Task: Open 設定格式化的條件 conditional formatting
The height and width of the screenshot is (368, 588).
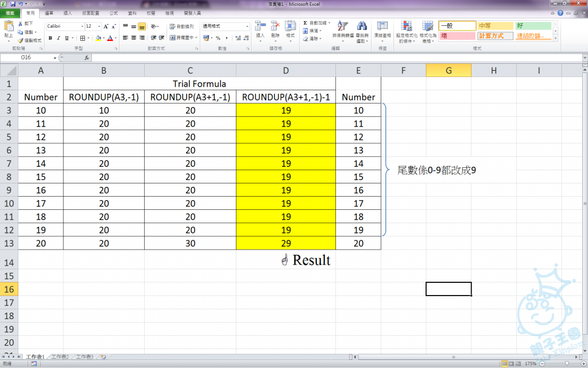Action: 407,32
